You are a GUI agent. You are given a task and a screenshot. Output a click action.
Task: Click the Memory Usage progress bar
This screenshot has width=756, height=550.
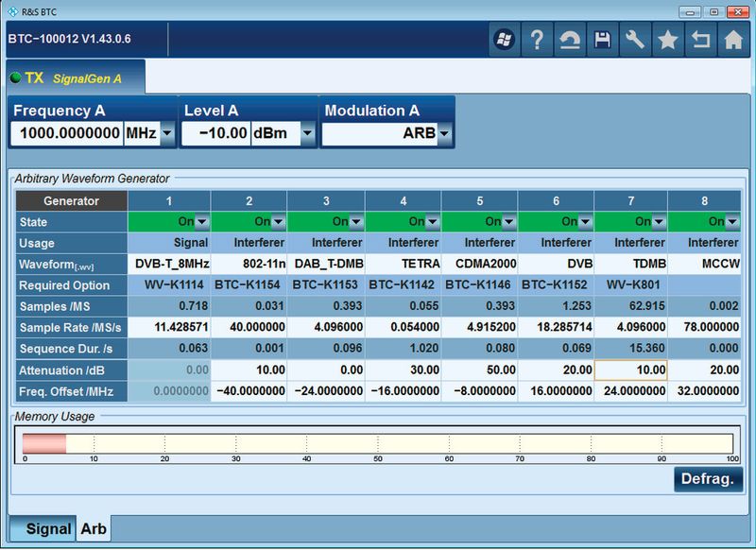[x=377, y=443]
